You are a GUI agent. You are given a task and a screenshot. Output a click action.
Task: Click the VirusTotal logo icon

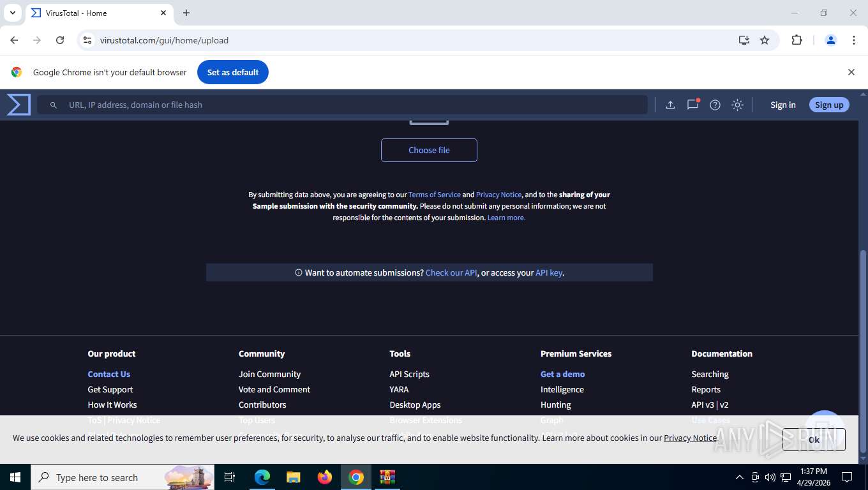pos(19,105)
